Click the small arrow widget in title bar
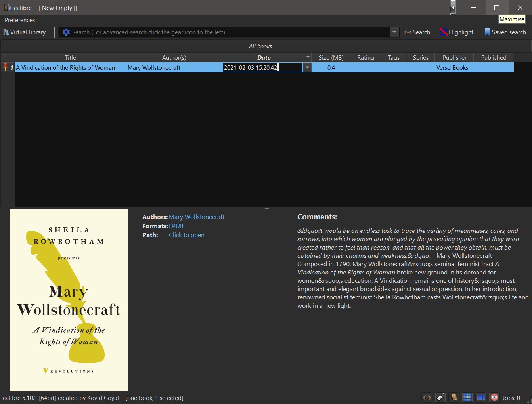Screen dimensions: 532x404 [453, 7]
